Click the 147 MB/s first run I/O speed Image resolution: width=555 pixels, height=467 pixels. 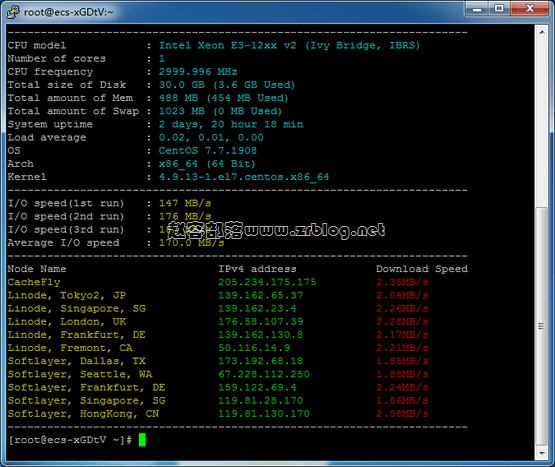[185, 203]
